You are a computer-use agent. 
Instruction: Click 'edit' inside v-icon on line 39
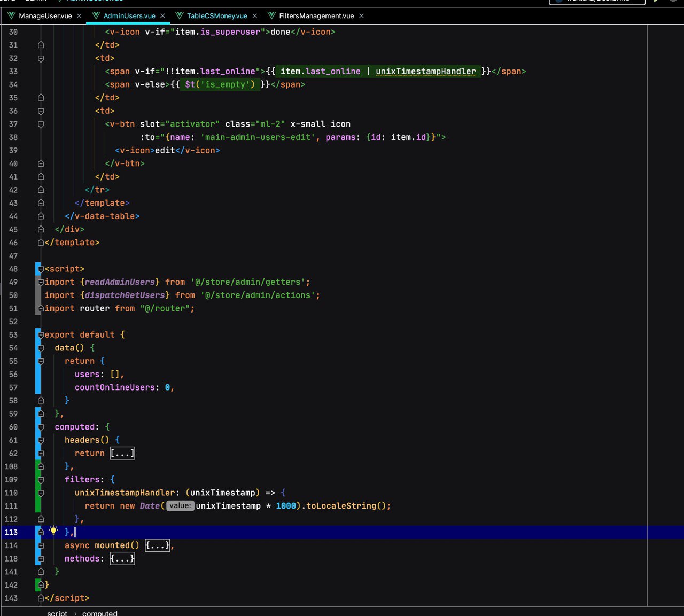point(165,151)
